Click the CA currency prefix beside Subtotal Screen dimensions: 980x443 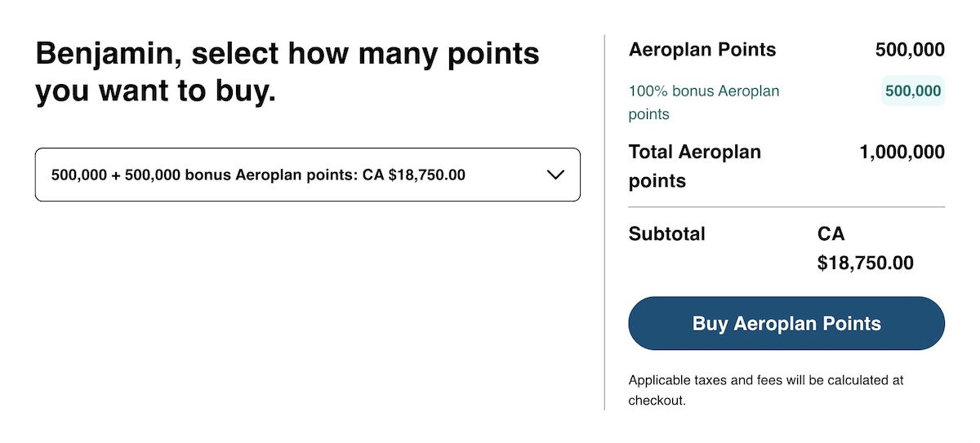831,234
